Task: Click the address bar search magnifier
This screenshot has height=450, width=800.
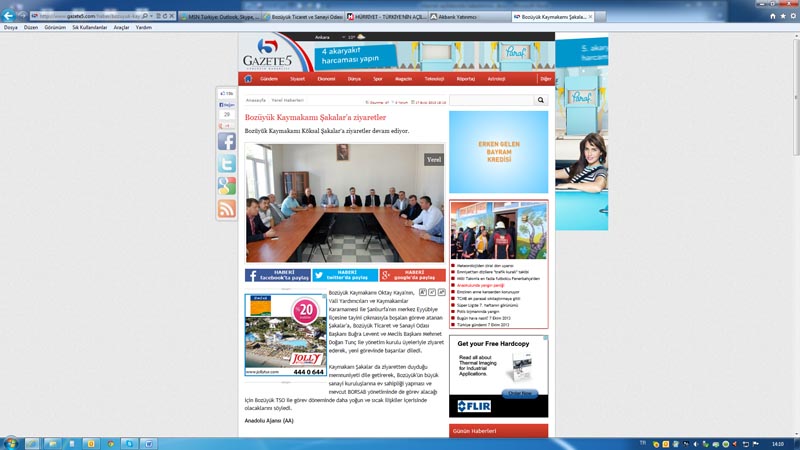Action: click(145, 16)
